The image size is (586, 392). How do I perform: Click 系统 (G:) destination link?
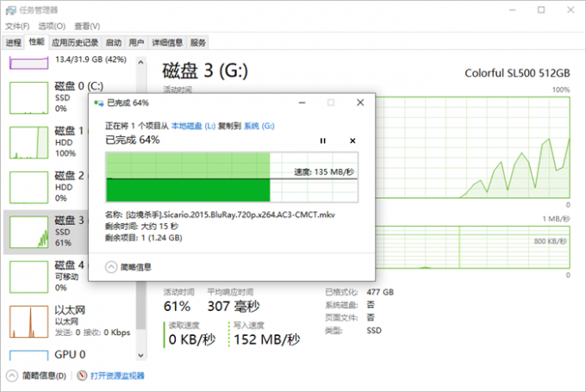pos(259,127)
